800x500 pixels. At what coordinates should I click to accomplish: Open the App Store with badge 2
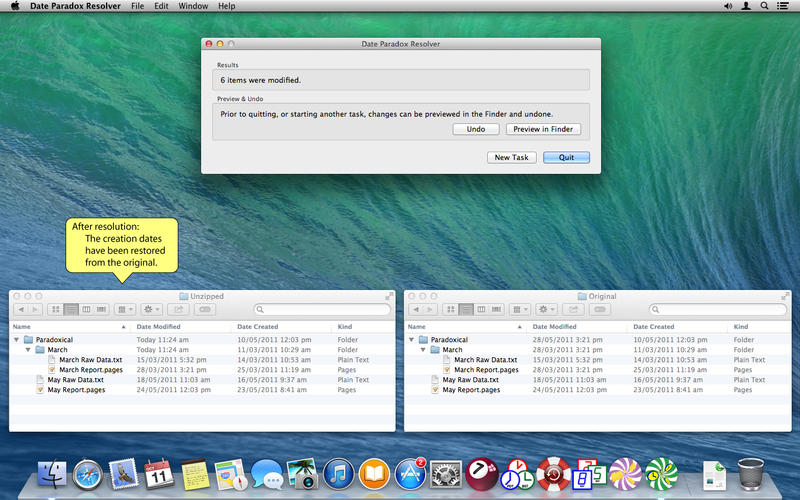tap(411, 474)
